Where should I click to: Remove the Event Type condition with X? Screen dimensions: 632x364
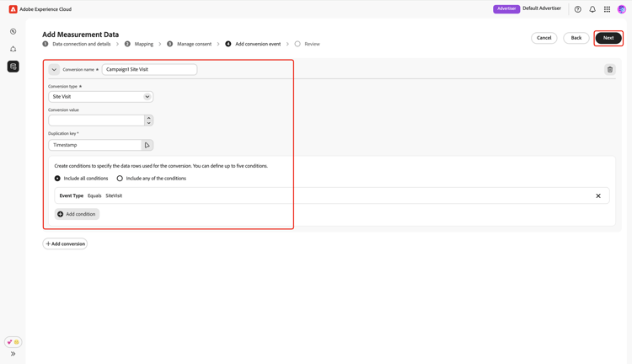598,196
